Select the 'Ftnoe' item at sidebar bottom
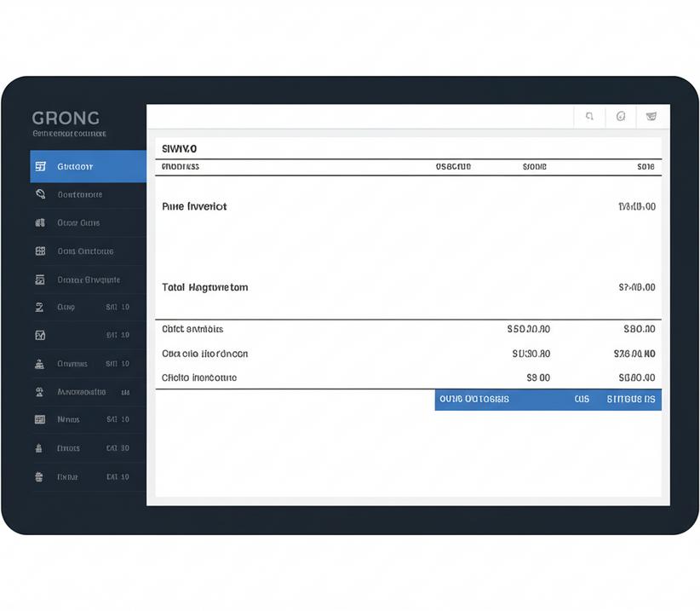This screenshot has height=611, width=700. click(67, 477)
